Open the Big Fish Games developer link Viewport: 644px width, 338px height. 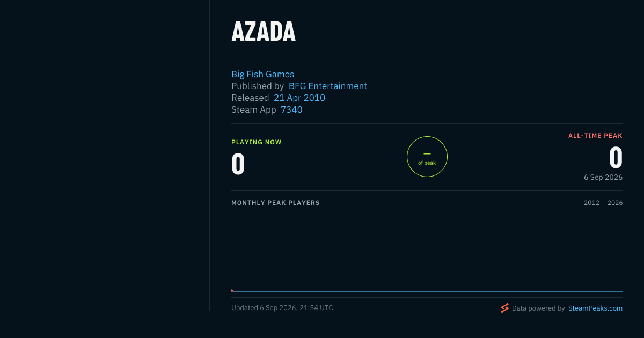click(262, 74)
